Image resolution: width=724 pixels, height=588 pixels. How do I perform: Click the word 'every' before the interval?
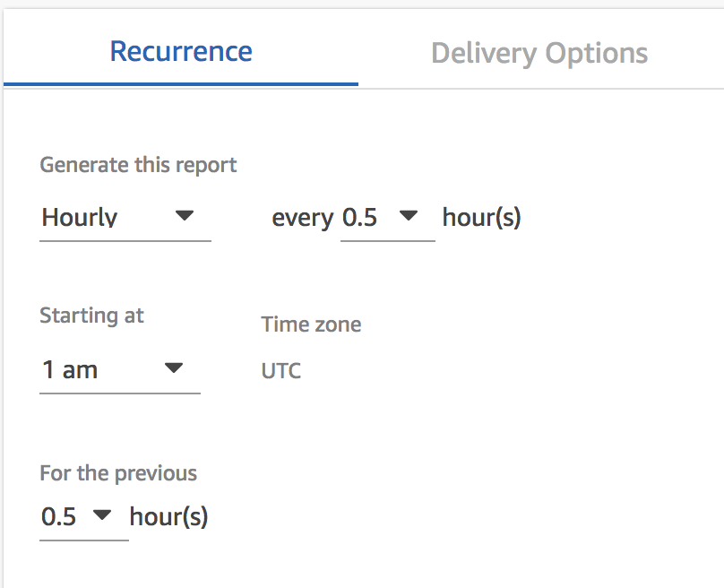tap(303, 219)
